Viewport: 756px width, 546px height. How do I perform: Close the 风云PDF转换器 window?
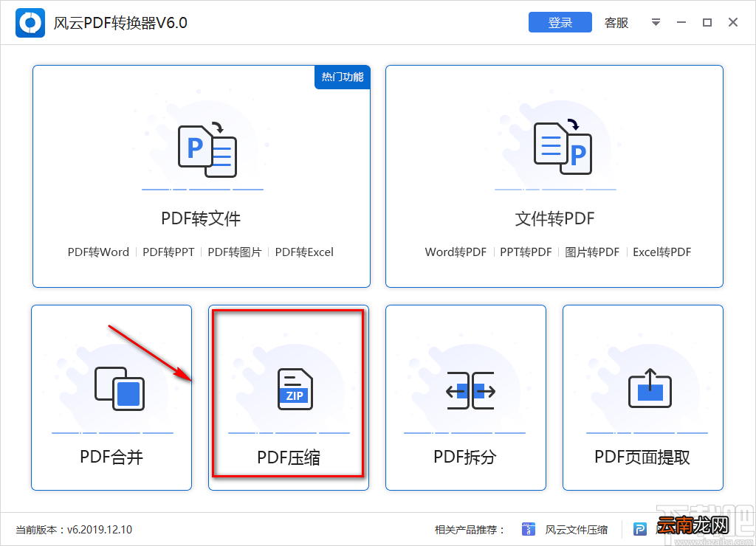coord(733,22)
